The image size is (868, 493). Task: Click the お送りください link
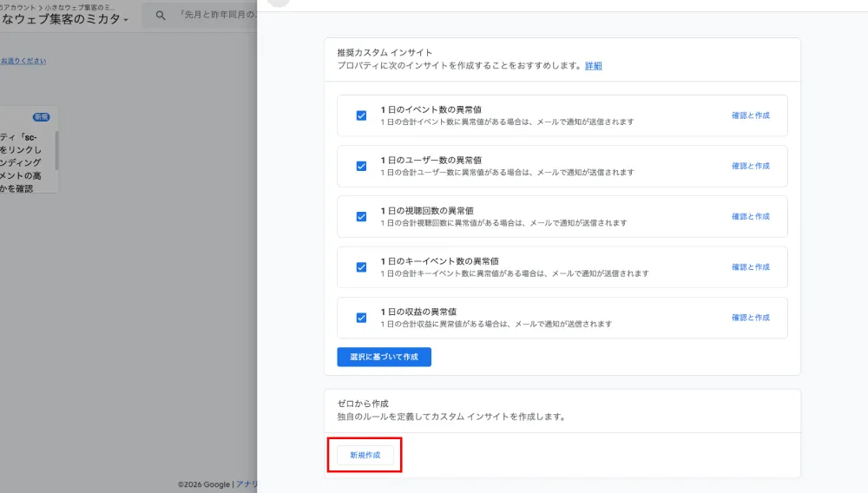click(23, 61)
